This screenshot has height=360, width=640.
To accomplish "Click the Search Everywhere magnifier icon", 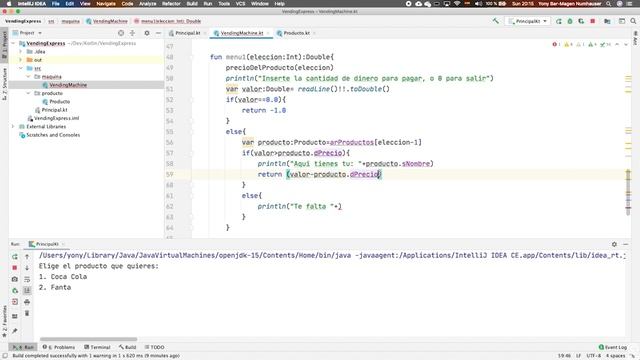I will click(x=633, y=21).
